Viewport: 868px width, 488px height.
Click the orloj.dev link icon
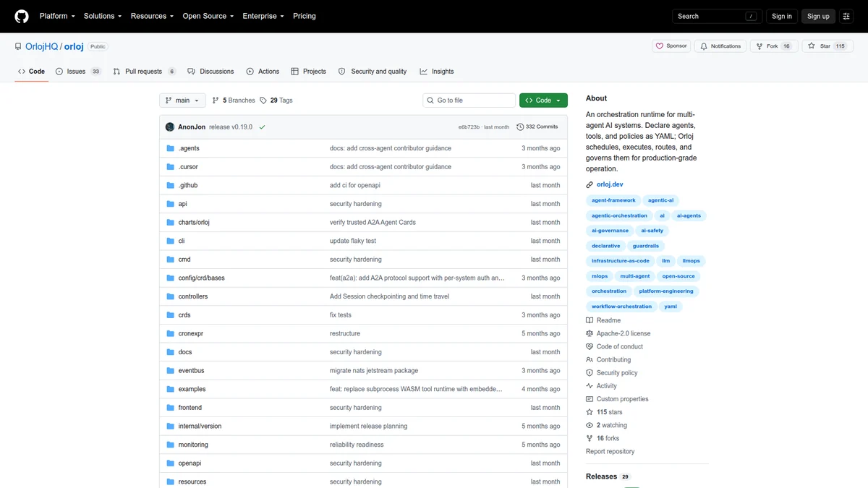tap(590, 185)
